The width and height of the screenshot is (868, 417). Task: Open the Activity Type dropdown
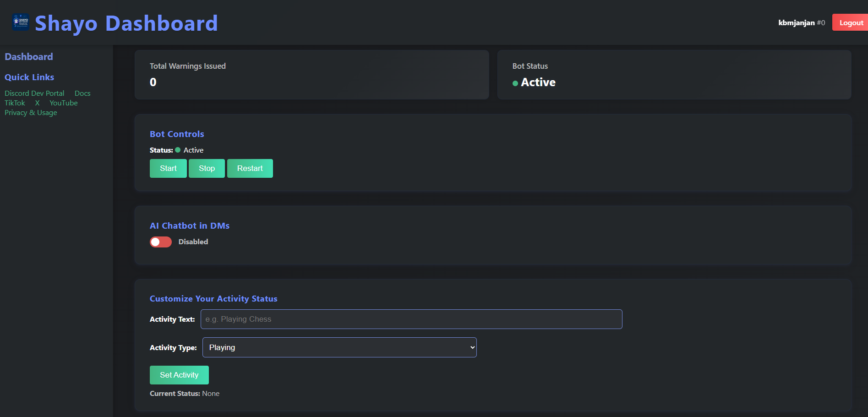[x=339, y=347]
